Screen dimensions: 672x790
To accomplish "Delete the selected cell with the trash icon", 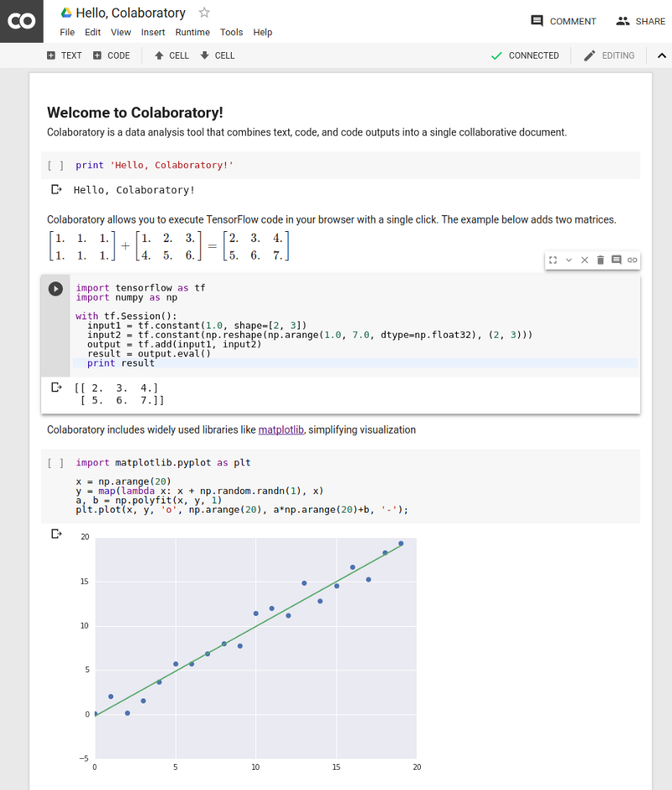I will tap(601, 260).
